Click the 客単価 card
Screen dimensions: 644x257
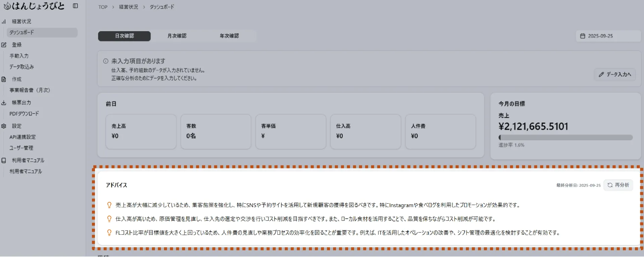[x=290, y=132]
